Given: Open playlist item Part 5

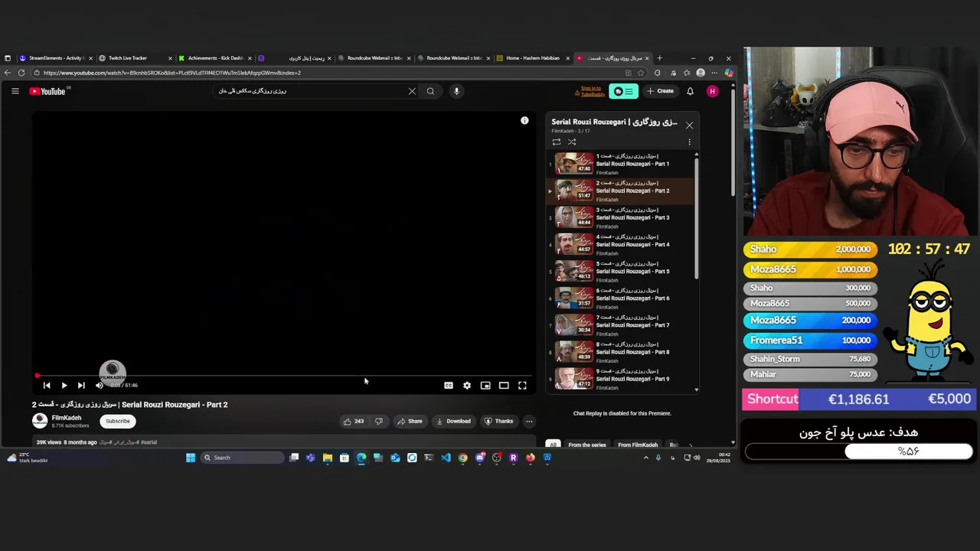Looking at the screenshot, I should point(620,271).
